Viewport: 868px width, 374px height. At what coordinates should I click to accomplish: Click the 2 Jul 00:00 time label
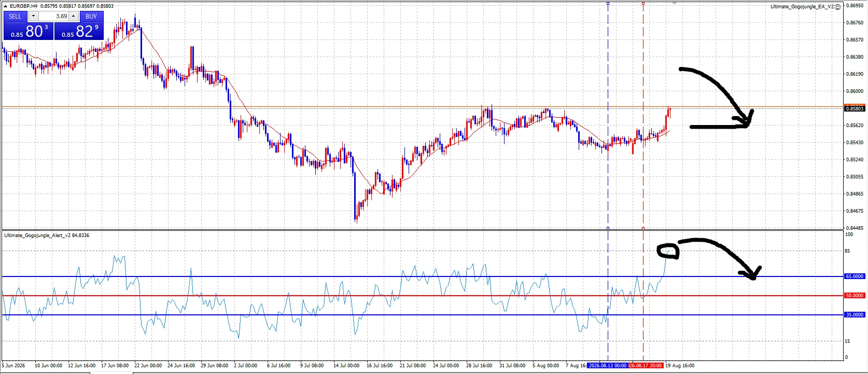click(x=245, y=366)
